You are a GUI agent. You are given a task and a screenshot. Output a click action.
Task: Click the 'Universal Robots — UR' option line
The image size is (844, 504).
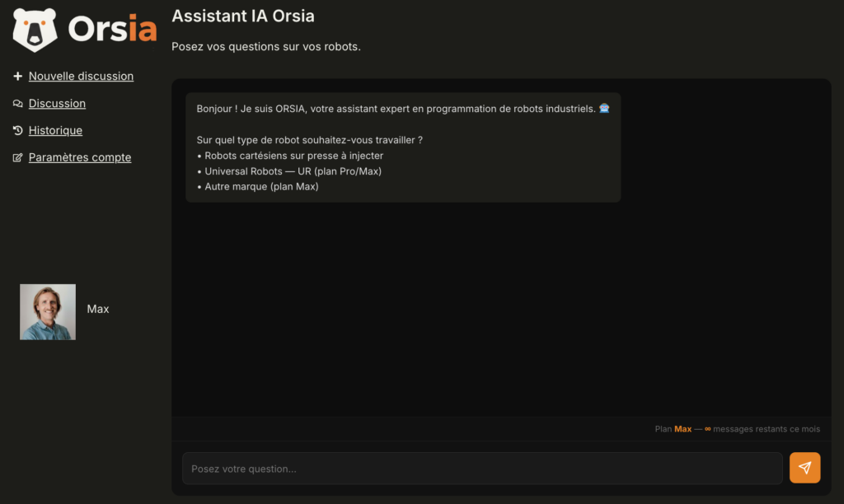(293, 171)
